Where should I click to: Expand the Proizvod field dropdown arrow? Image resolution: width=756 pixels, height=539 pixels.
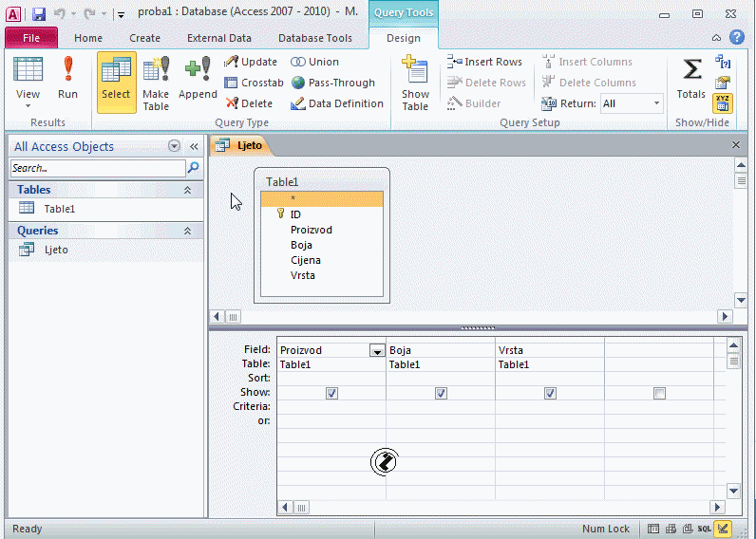click(x=376, y=350)
